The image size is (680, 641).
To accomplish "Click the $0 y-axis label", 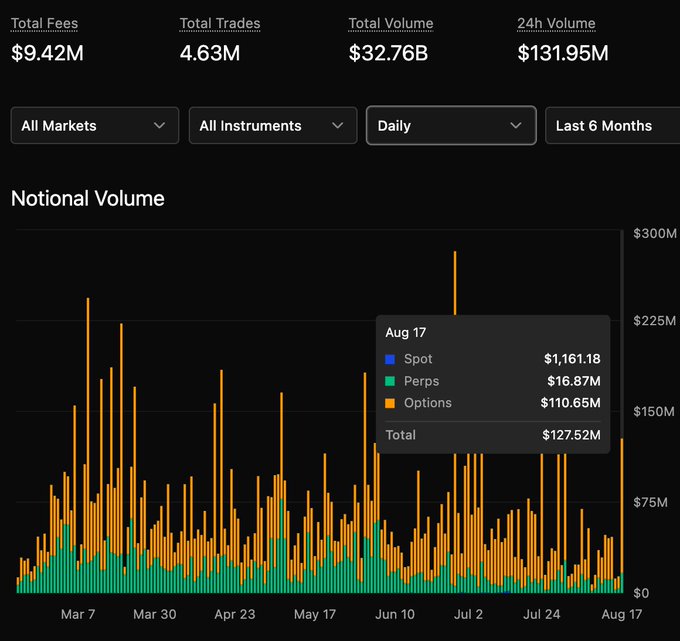I will pos(641,593).
